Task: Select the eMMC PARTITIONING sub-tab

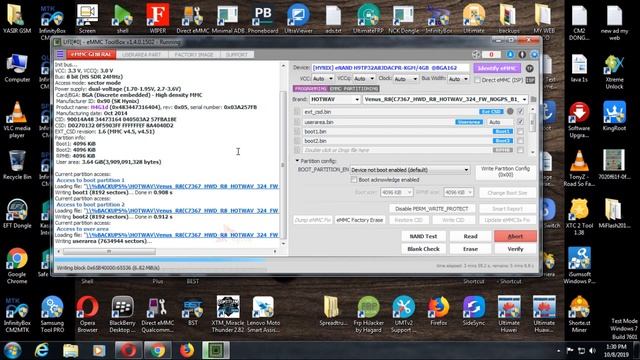Action: point(354,89)
